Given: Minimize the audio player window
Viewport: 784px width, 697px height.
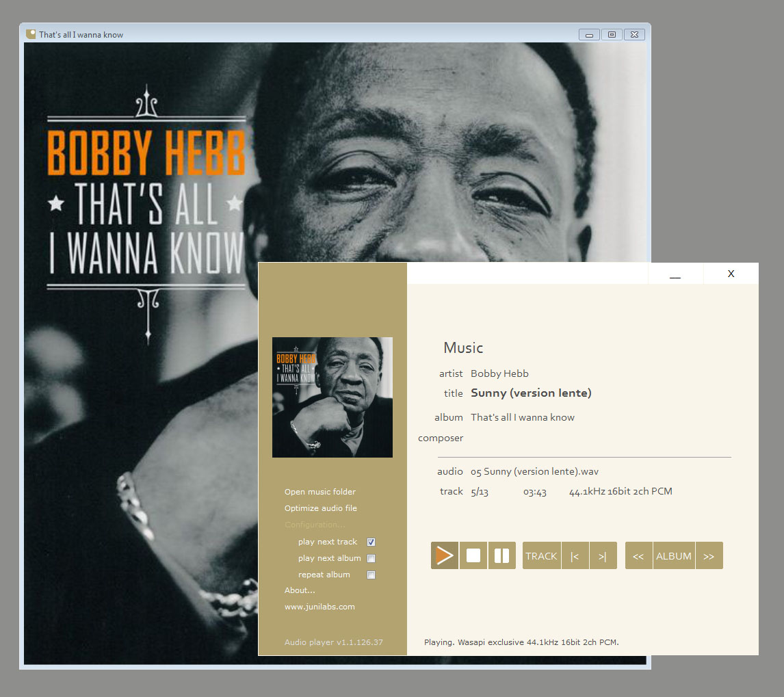Looking at the screenshot, I should pos(675,274).
